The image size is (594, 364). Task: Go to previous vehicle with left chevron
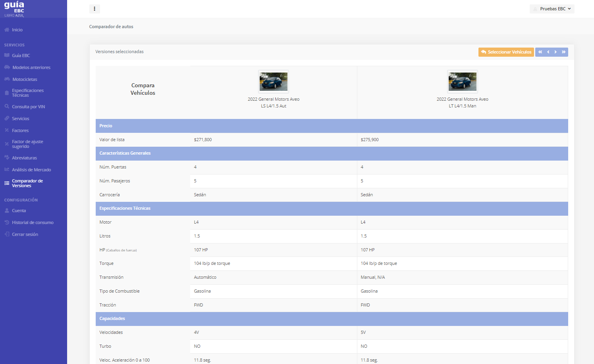(548, 52)
